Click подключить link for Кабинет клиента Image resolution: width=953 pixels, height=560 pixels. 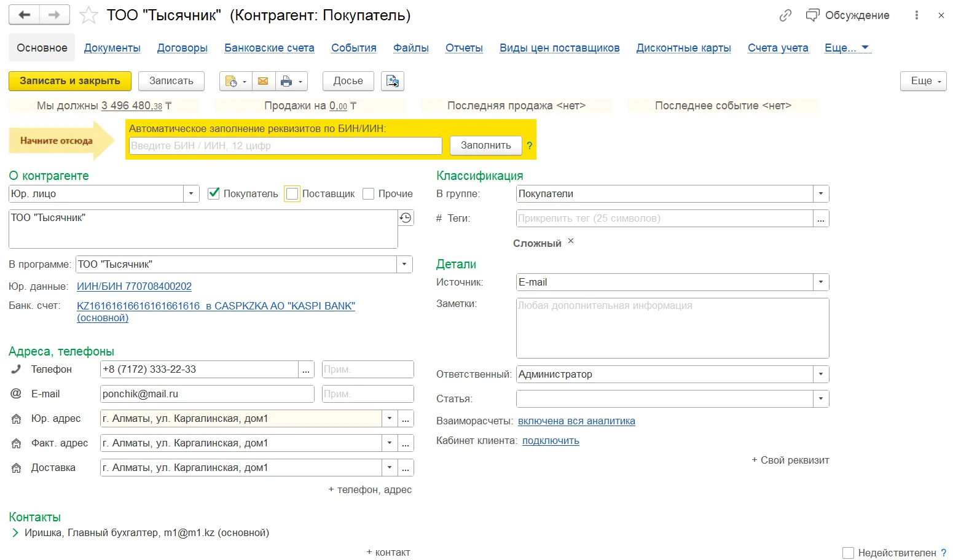551,441
